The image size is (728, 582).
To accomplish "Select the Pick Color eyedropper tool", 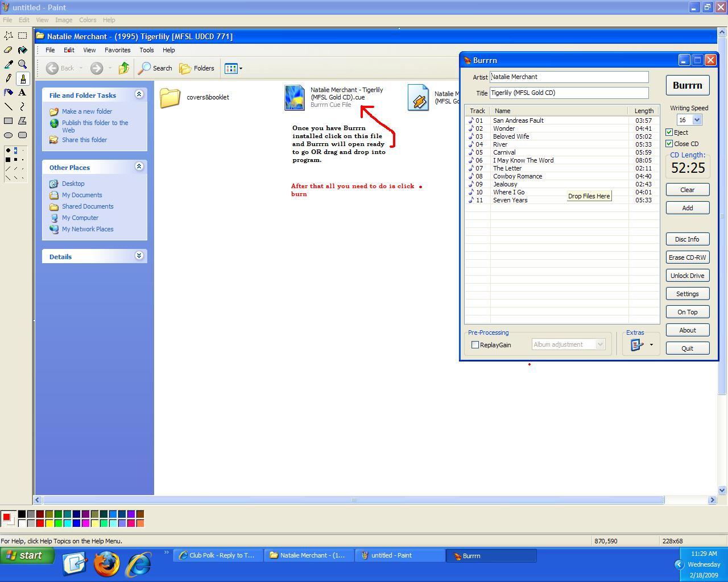I will click(9, 64).
